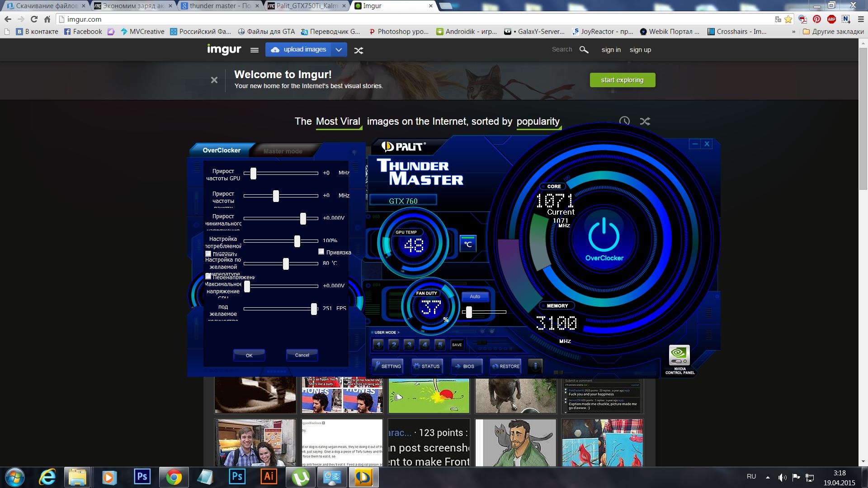Adjust the fan duty slider handle
The width and height of the screenshot is (868, 488).
[x=469, y=312]
